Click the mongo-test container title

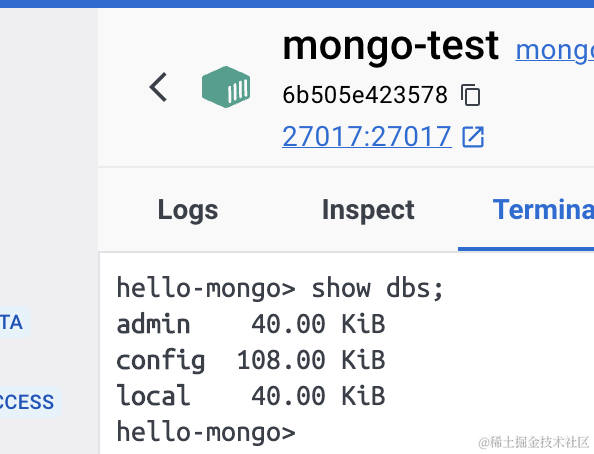[391, 45]
